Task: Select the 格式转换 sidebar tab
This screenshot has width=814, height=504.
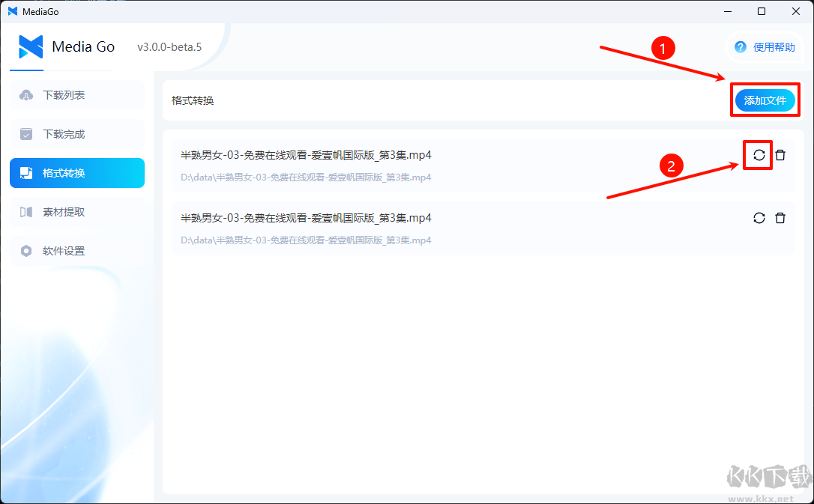Action: tap(77, 173)
